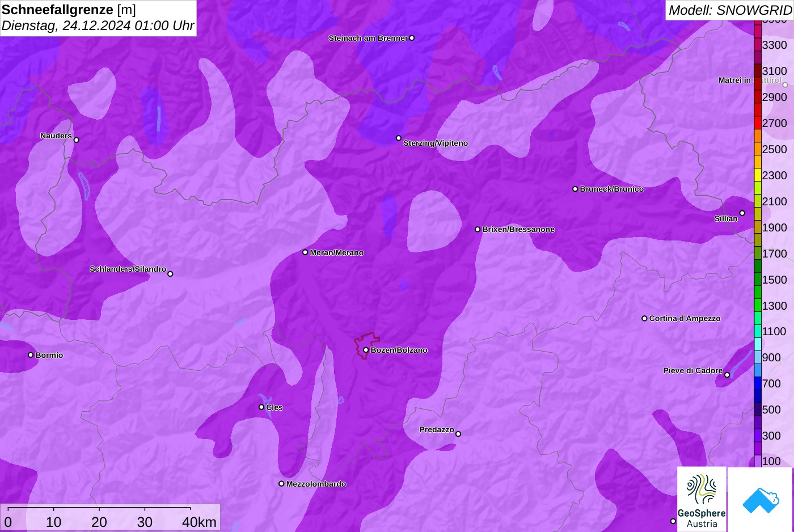Click the blue cloud arrow logo
Screen dimensions: 794x532
(761, 499)
